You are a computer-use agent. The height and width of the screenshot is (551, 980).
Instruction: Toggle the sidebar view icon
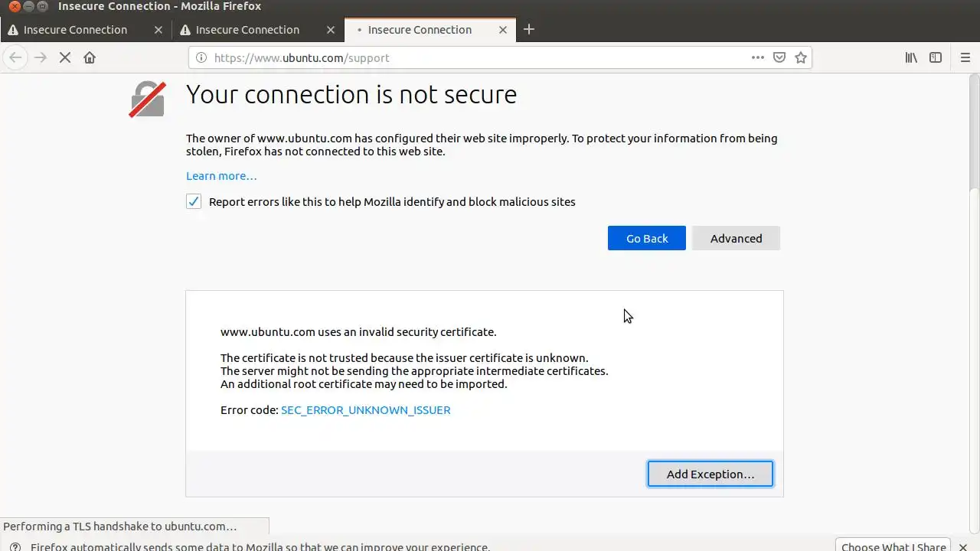pos(936,57)
